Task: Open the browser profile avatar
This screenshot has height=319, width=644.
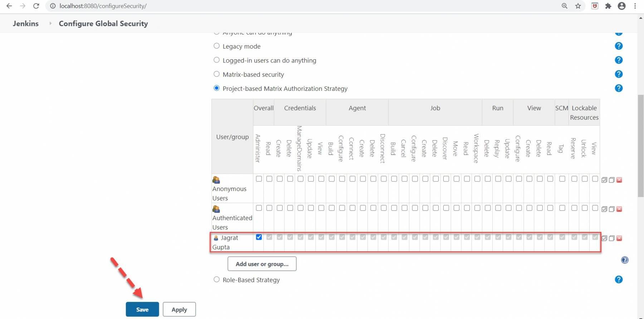Action: [x=622, y=6]
